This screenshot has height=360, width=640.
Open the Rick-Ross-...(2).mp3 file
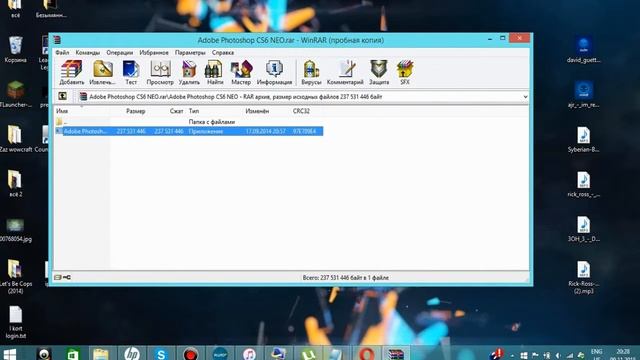[x=583, y=278]
